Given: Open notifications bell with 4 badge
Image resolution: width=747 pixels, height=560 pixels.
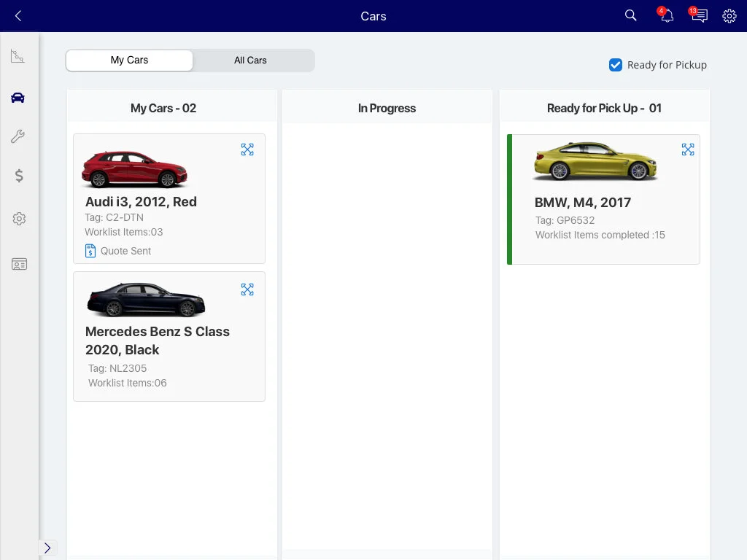Looking at the screenshot, I should tap(666, 15).
